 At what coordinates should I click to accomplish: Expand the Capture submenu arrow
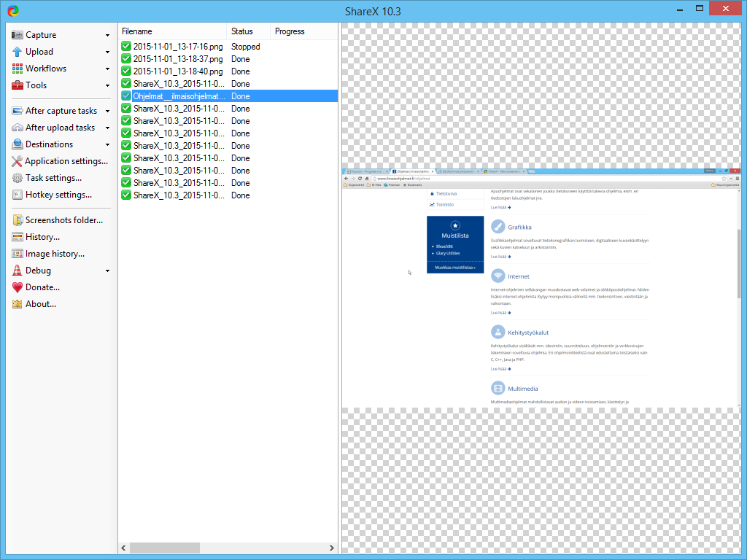coord(108,35)
